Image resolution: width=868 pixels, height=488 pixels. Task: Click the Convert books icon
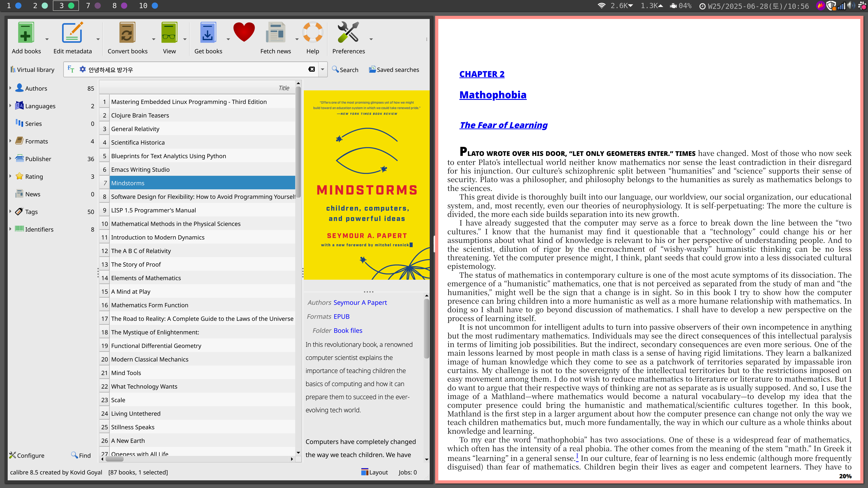pos(127,33)
